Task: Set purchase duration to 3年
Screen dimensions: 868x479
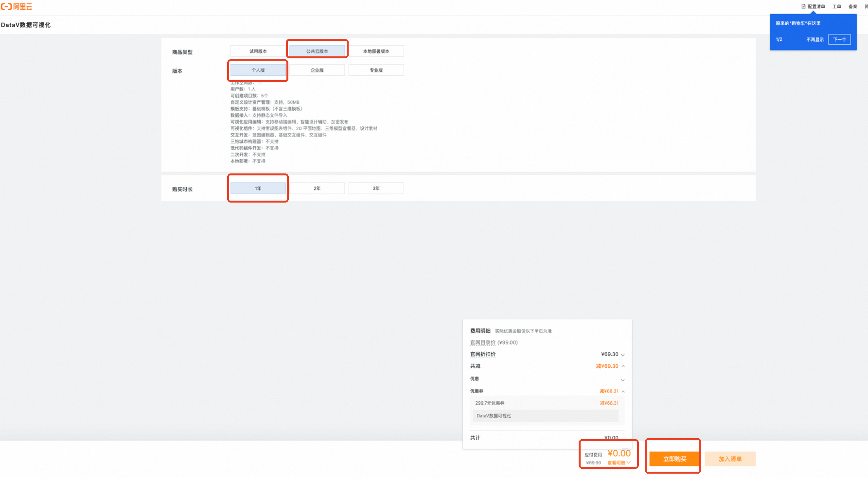Action: (x=376, y=188)
